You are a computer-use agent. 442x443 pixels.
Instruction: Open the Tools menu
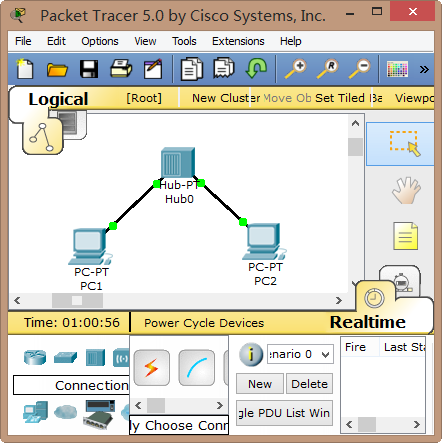click(x=184, y=41)
